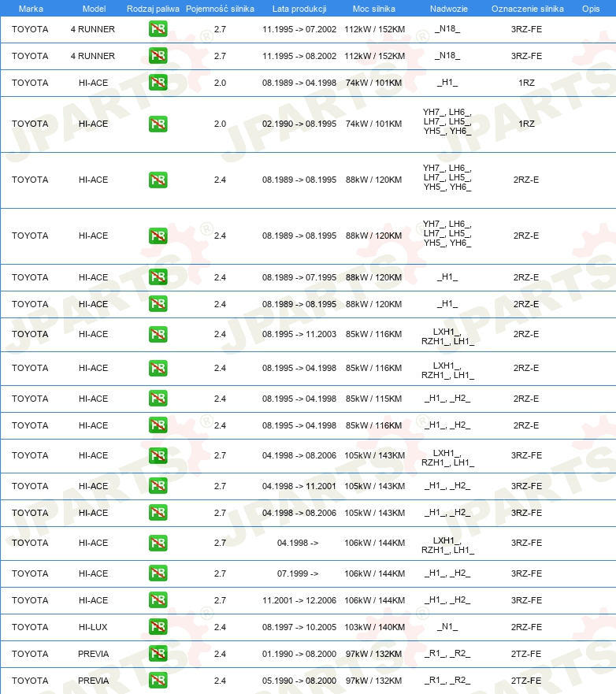The image size is (616, 694).
Task: Select 97kW / 132KM in the 05.1990 row
Action: coord(374,681)
